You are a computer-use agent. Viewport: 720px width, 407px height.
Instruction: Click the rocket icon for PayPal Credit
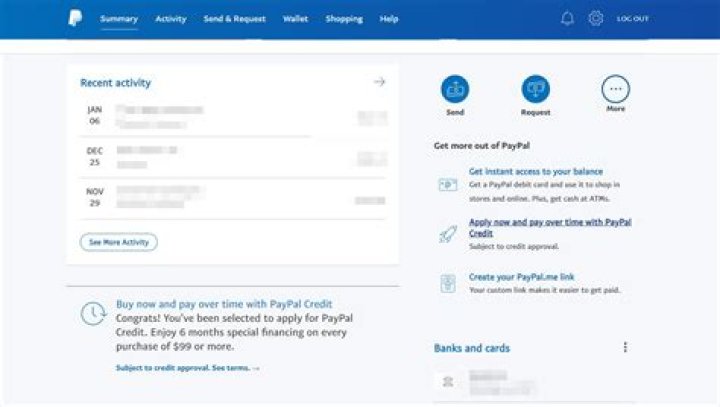coord(448,233)
